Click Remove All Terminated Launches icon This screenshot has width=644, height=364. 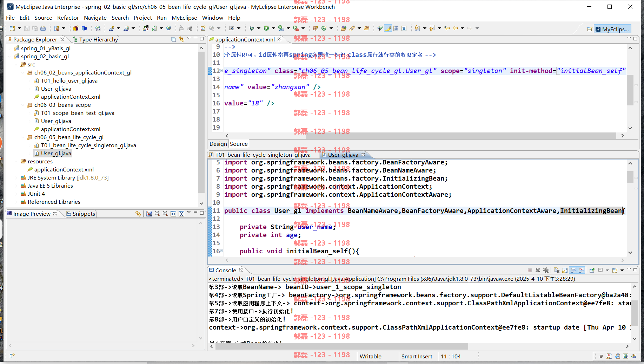coord(546,270)
